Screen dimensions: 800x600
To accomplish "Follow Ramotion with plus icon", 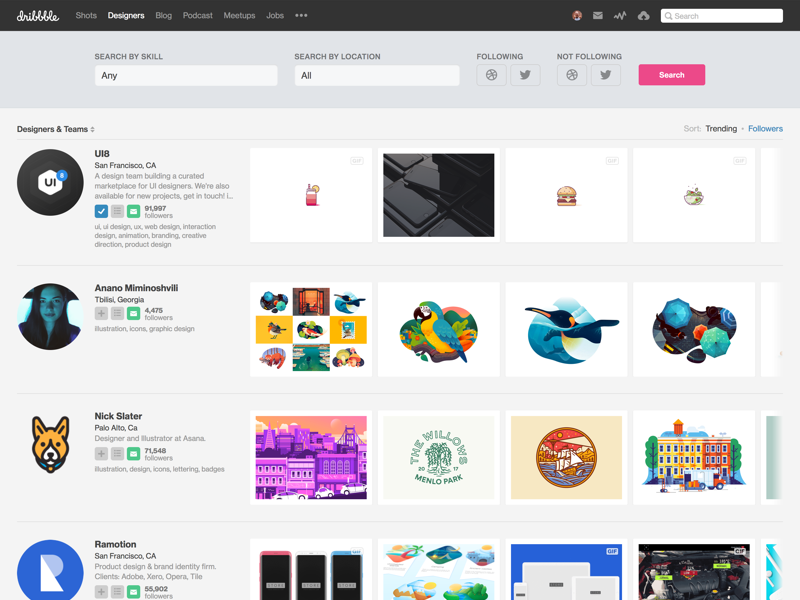I will (x=101, y=592).
